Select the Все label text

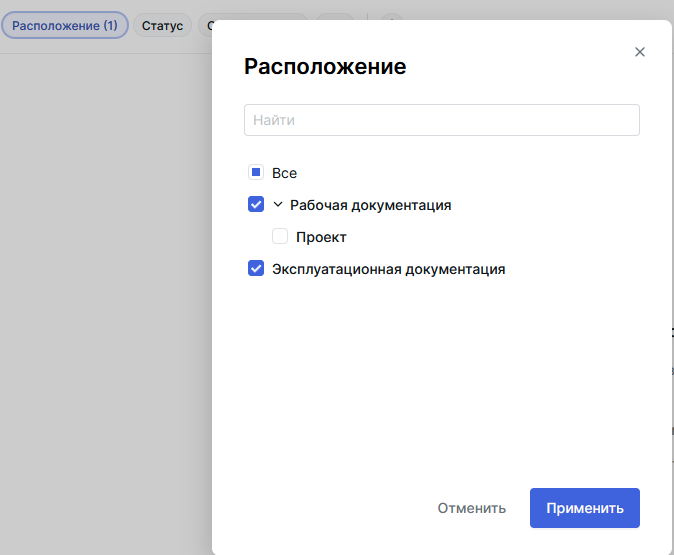pos(284,173)
